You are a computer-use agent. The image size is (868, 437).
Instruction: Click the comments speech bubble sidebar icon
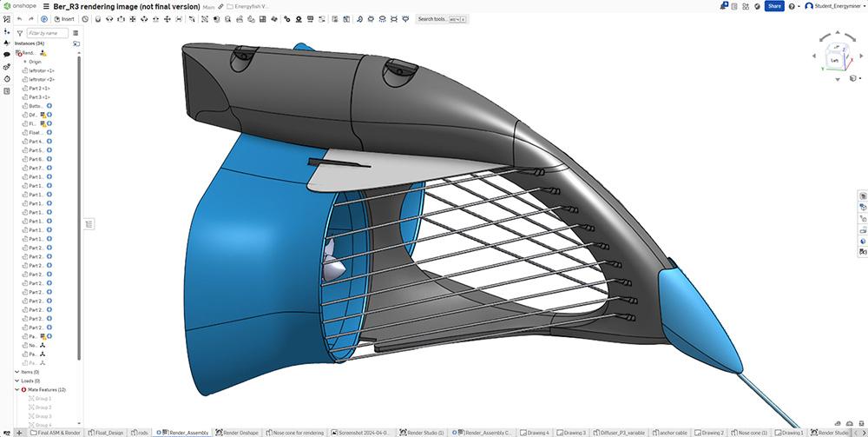coord(7,55)
